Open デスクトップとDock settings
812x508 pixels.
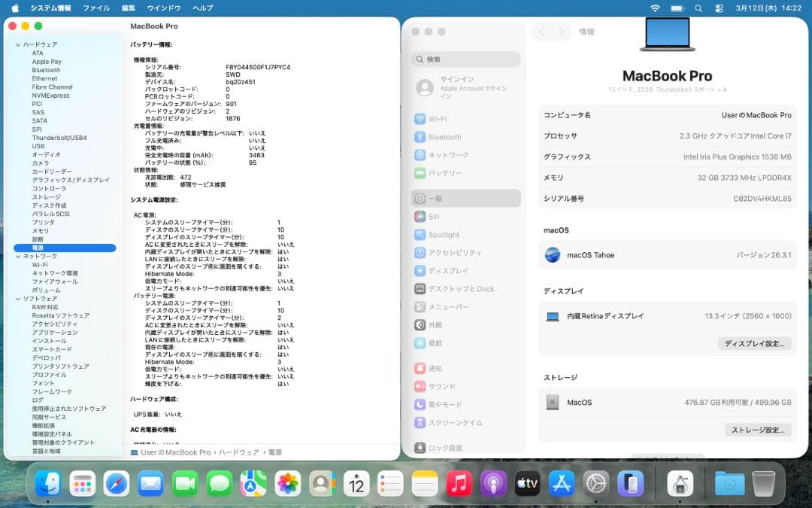[466, 289]
